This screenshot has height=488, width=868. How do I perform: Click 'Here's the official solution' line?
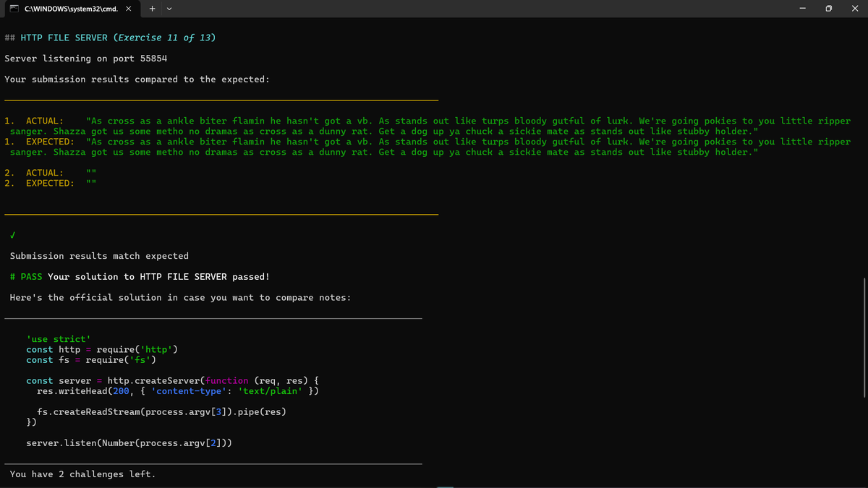pos(180,298)
